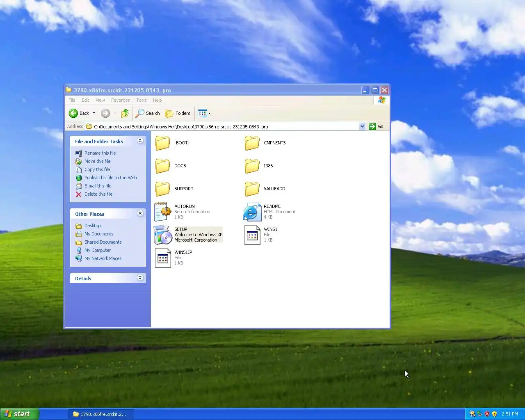
Task: Select the SETUP program icon
Action: coord(163,235)
